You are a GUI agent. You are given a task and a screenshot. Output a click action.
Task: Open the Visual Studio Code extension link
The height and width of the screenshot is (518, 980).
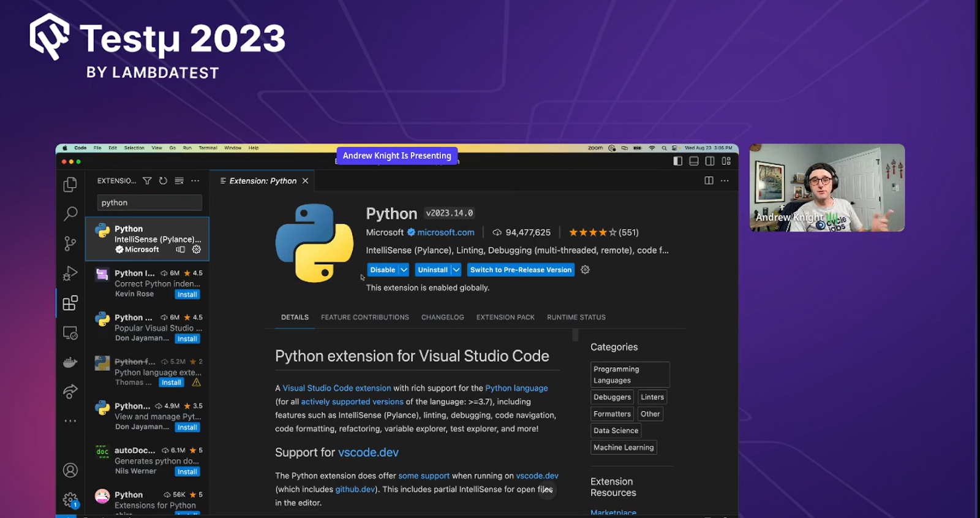pyautogui.click(x=337, y=388)
